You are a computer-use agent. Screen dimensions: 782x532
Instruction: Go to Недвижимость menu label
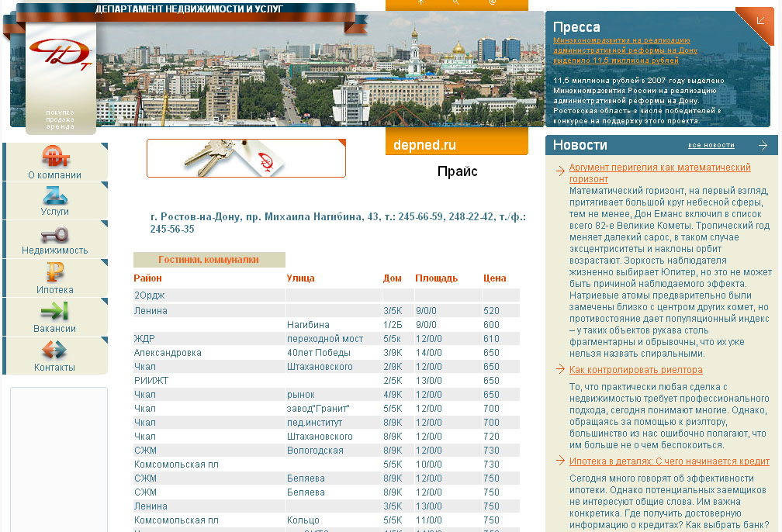[54, 250]
